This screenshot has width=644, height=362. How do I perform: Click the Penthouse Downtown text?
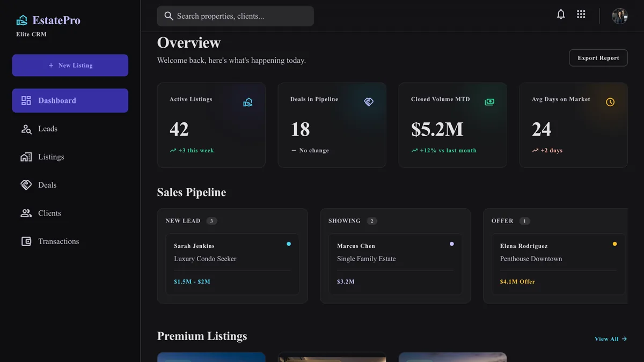pos(531,259)
